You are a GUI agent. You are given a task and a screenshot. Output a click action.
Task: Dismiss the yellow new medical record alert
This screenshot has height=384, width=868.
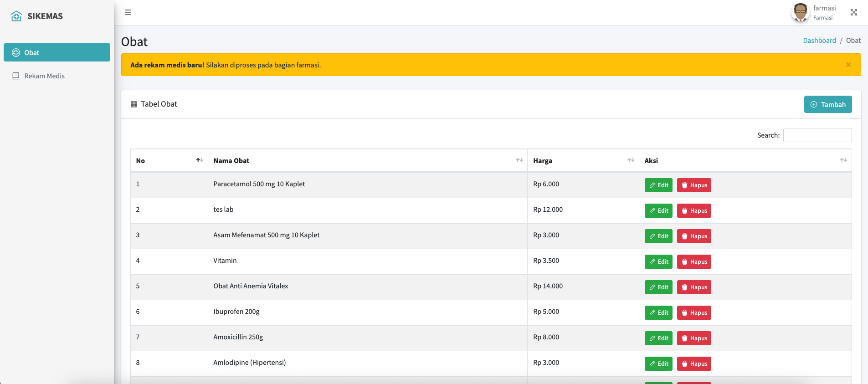coord(848,65)
